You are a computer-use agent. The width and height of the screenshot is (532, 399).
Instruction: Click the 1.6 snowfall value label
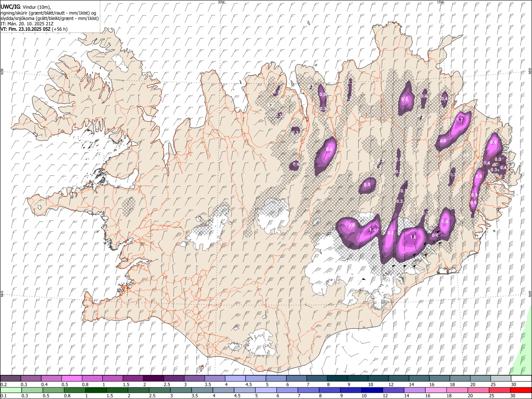(413, 237)
